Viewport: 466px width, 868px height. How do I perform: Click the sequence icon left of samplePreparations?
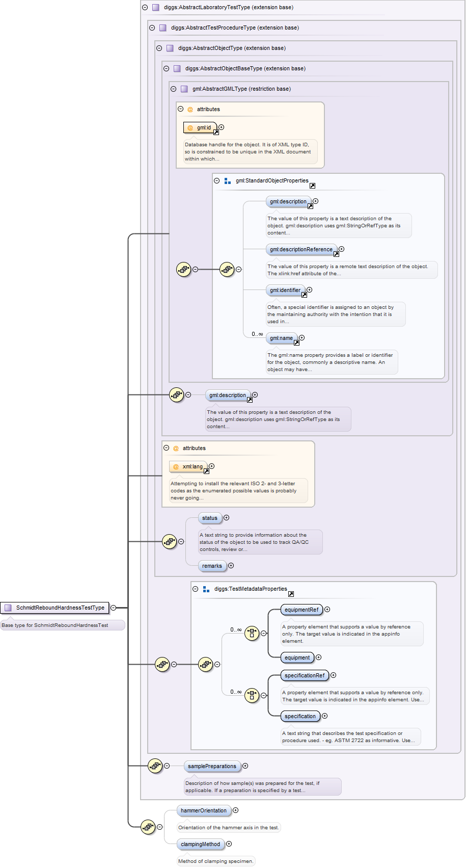tap(155, 766)
